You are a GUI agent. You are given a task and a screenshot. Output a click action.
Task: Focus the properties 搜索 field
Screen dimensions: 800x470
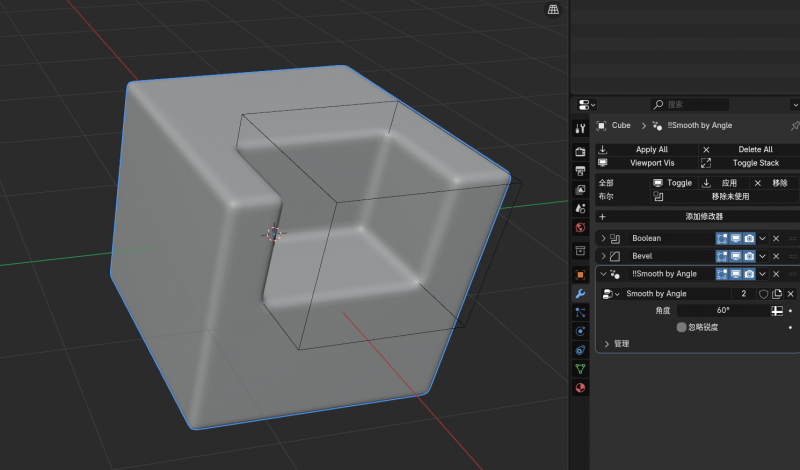pos(689,105)
